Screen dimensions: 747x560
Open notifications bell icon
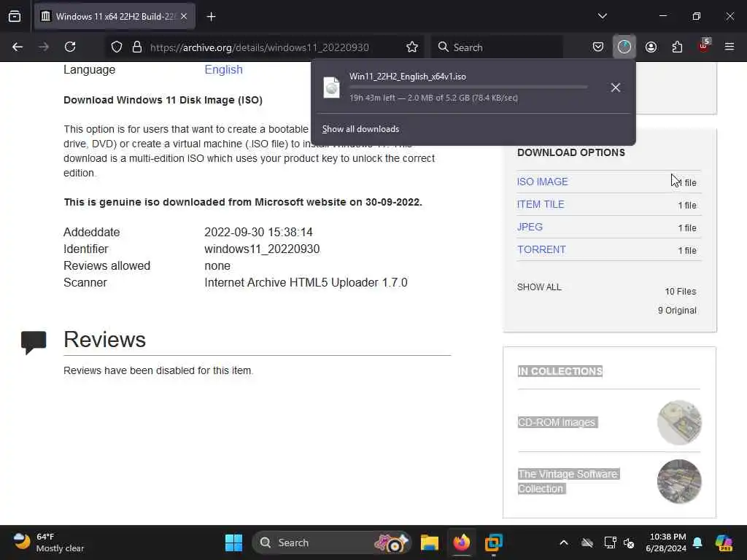coord(697,542)
